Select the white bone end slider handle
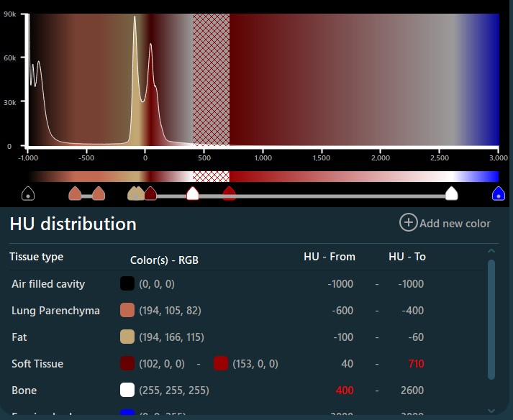This screenshot has width=513, height=420. [451, 193]
